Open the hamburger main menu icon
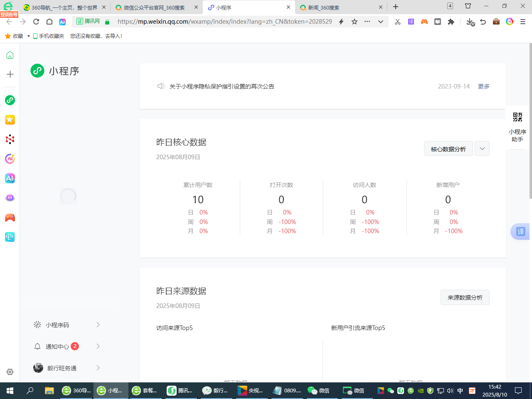 (523, 22)
